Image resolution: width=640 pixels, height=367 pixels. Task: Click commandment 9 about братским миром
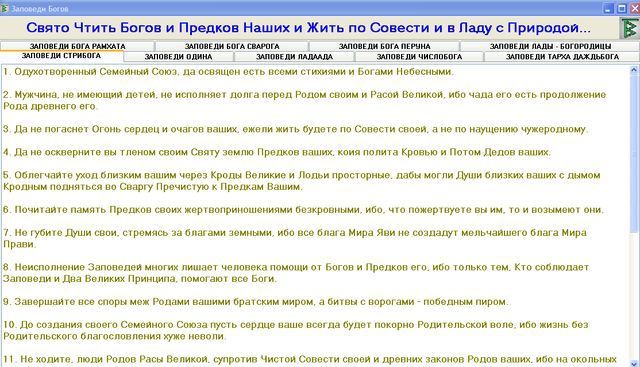coord(256,302)
